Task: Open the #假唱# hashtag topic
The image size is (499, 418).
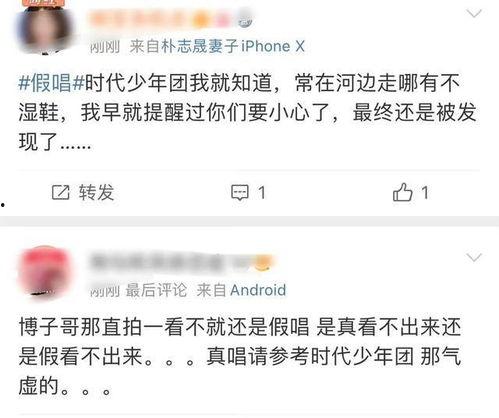Action: point(51,83)
